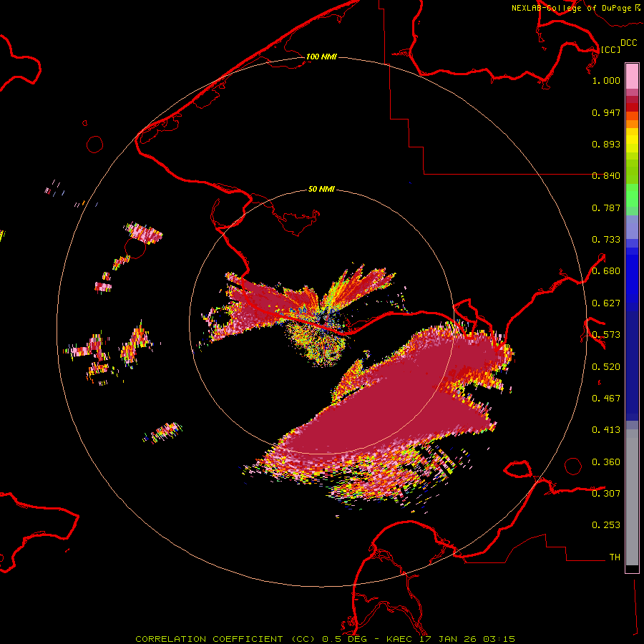644x644 pixels.
Task: Click the 0.627 scale value
Action: pos(606,303)
